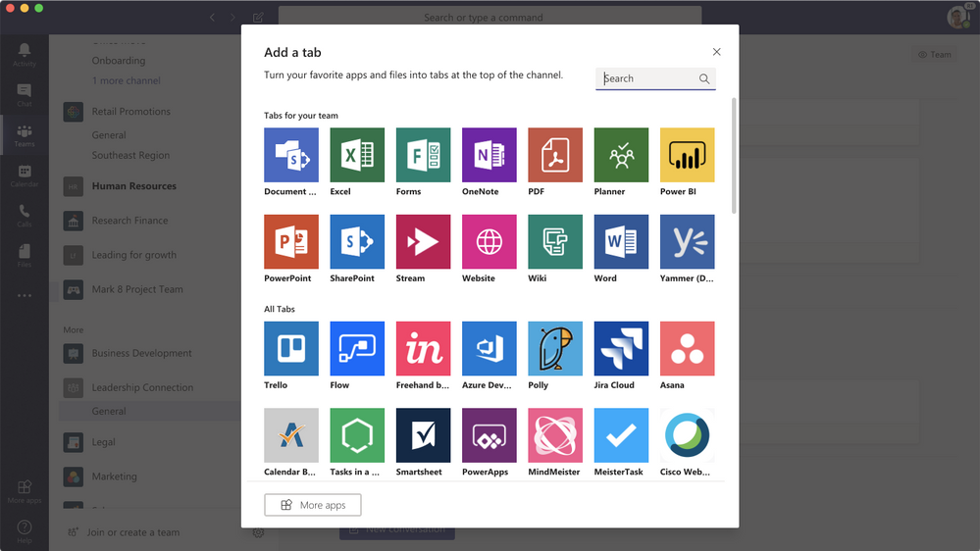Open the command search bar at top
This screenshot has width=980, height=551.
coord(490,17)
